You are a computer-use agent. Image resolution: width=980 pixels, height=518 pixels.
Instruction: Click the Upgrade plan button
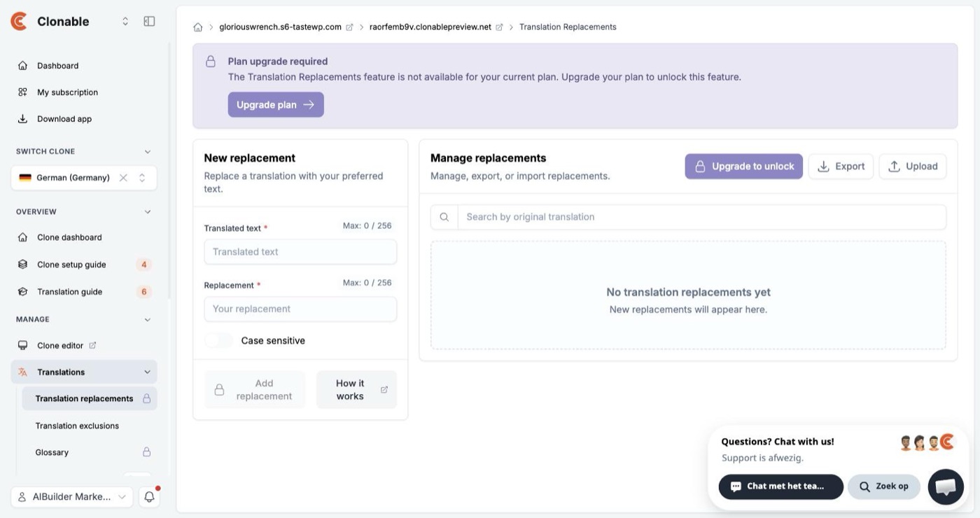(276, 105)
